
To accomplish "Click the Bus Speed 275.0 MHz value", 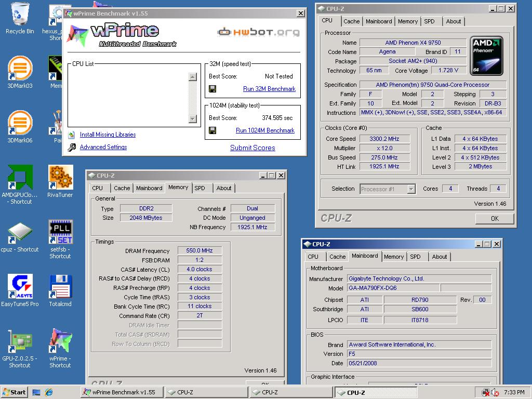I will [x=384, y=157].
